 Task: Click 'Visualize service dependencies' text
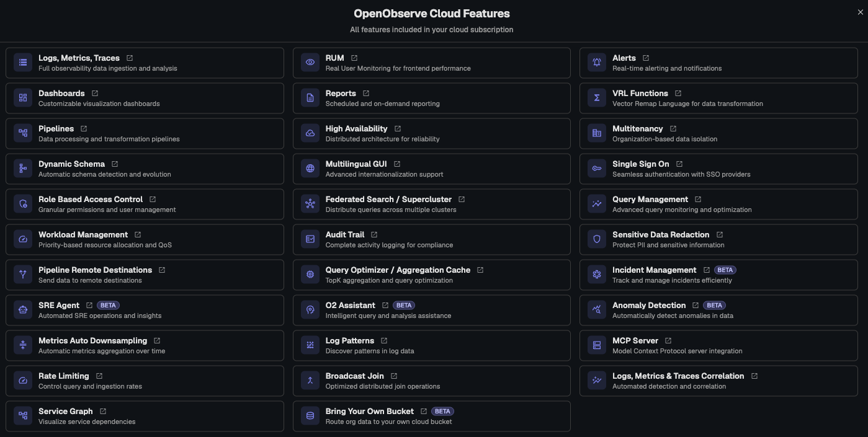pos(87,422)
